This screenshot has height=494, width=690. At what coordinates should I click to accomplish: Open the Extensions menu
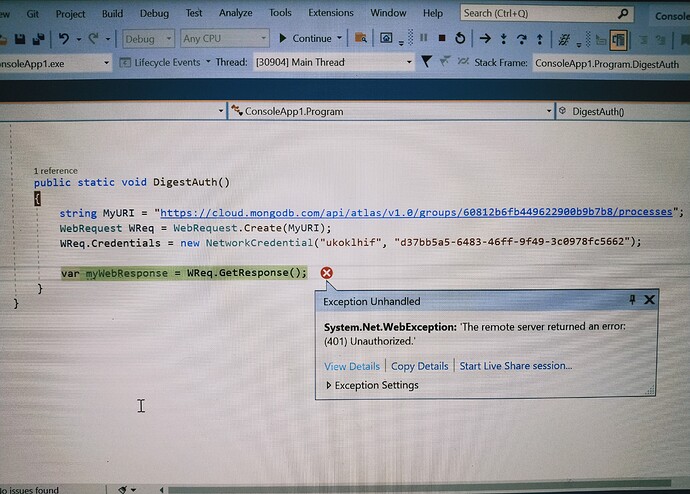(330, 13)
